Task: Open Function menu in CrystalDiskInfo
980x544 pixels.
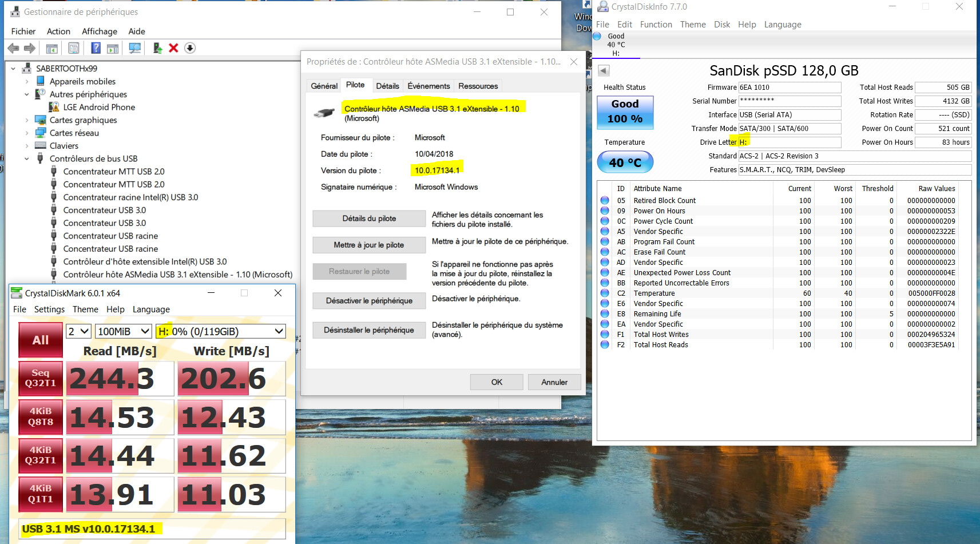Action: [656, 25]
